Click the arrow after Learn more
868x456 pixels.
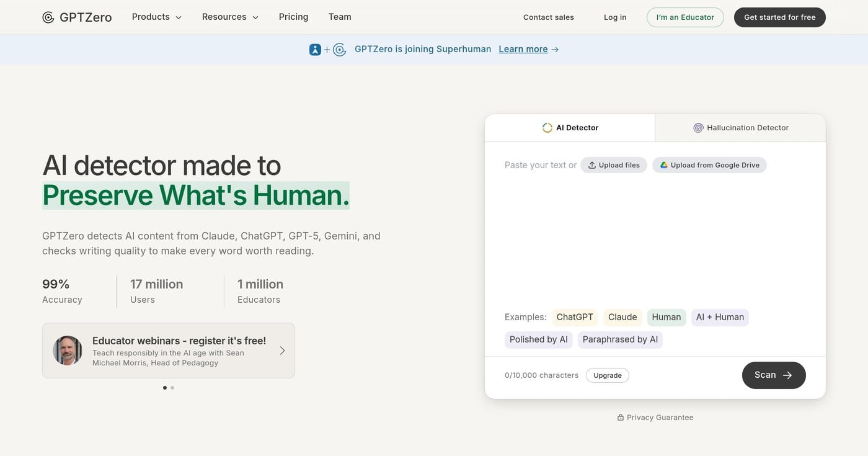coord(555,50)
